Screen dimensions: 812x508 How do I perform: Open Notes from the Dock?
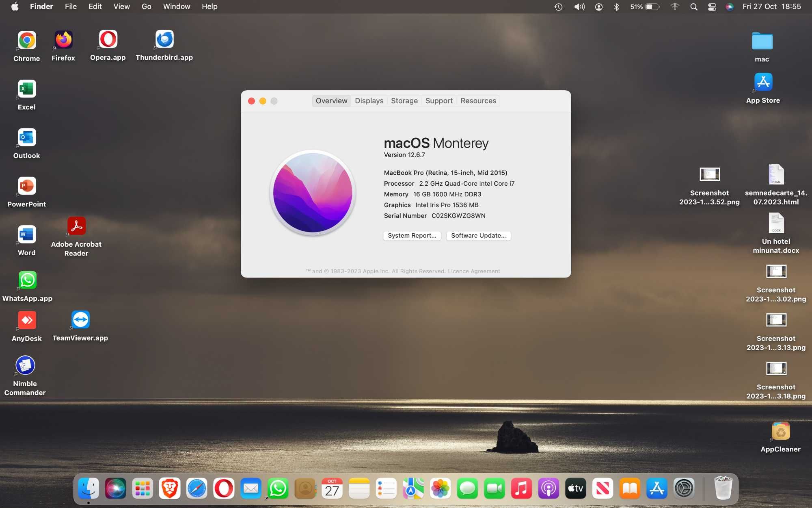click(359, 488)
